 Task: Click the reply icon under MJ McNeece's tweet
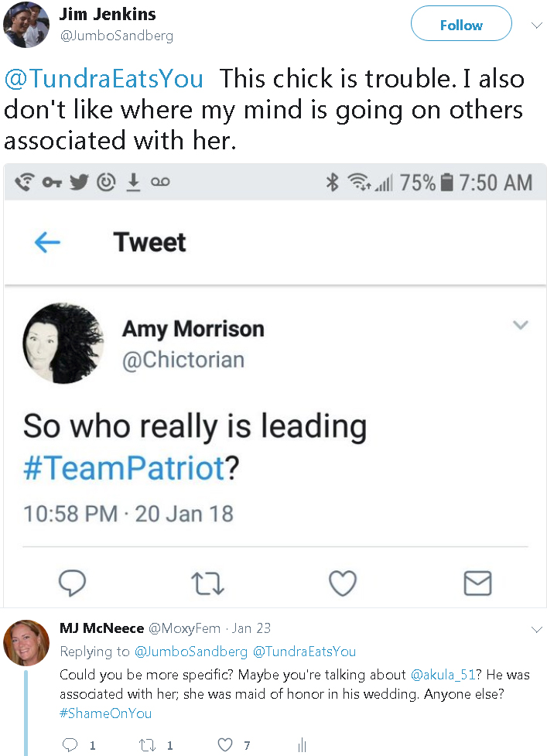click(70, 745)
